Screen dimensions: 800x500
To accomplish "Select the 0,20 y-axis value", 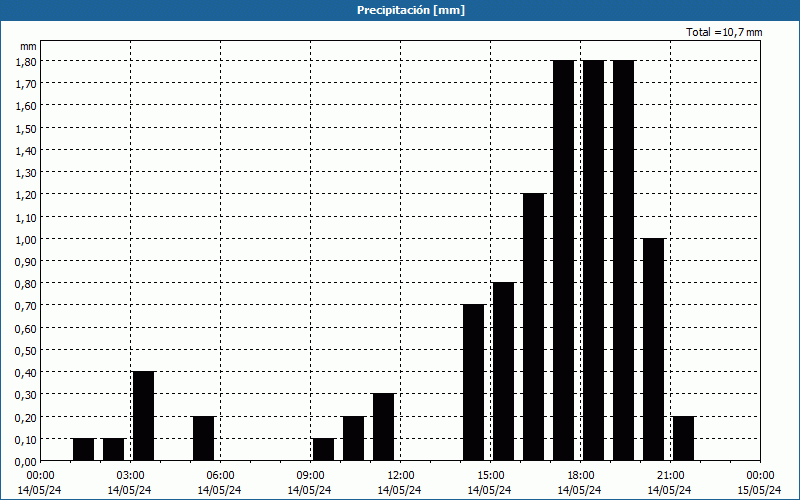I will point(26,417).
